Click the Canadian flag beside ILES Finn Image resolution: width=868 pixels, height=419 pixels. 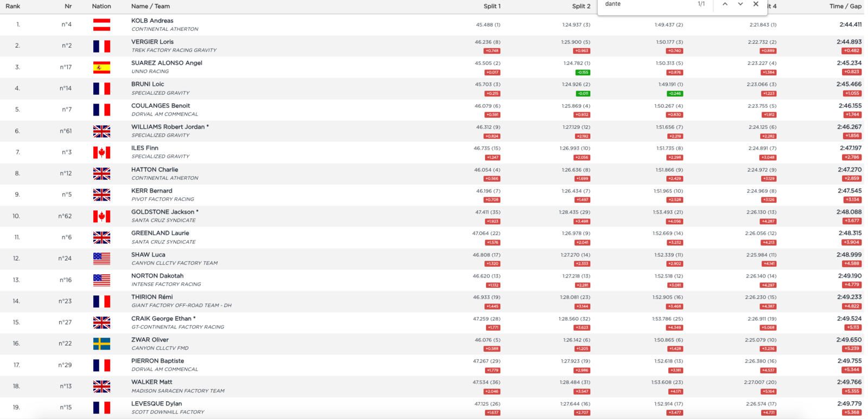point(101,153)
